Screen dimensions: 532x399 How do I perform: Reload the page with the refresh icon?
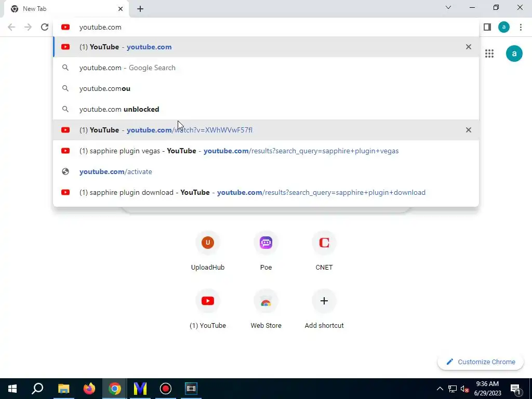pyautogui.click(x=45, y=27)
